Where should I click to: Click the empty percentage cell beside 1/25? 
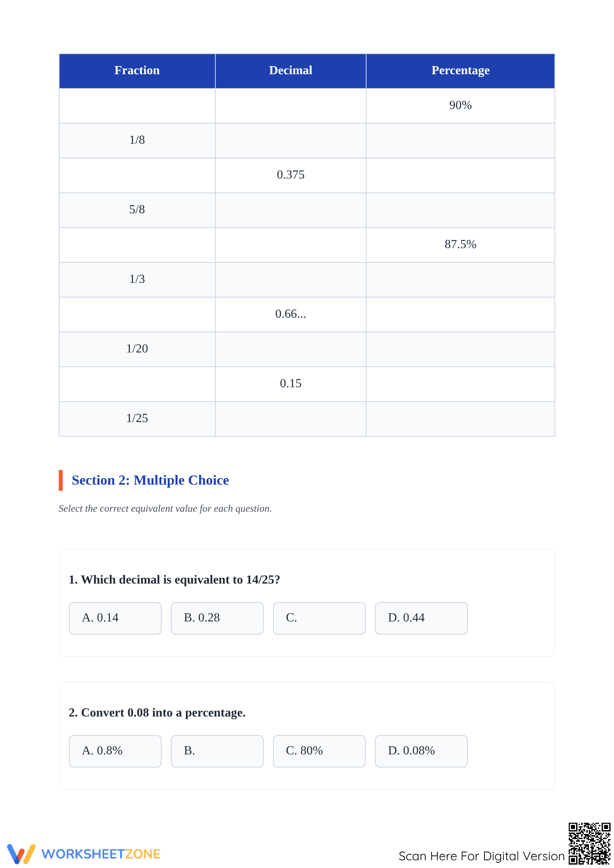[x=460, y=419]
